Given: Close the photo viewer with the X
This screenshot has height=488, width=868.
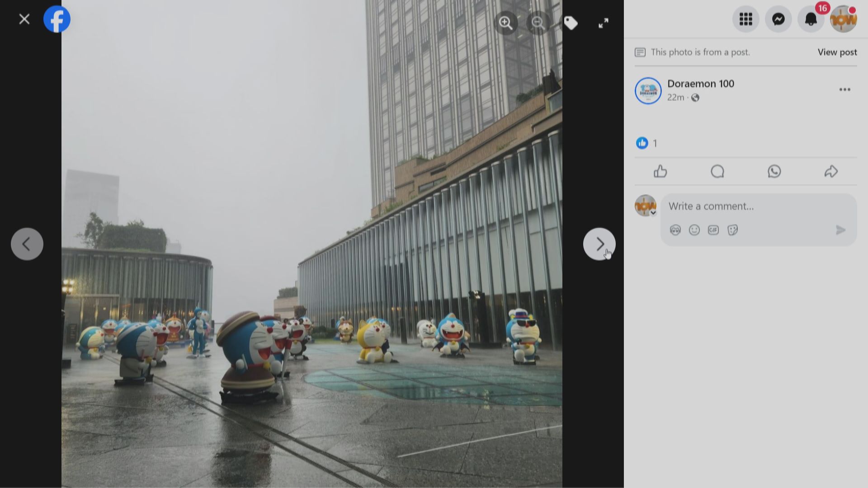Looking at the screenshot, I should coord(24,19).
